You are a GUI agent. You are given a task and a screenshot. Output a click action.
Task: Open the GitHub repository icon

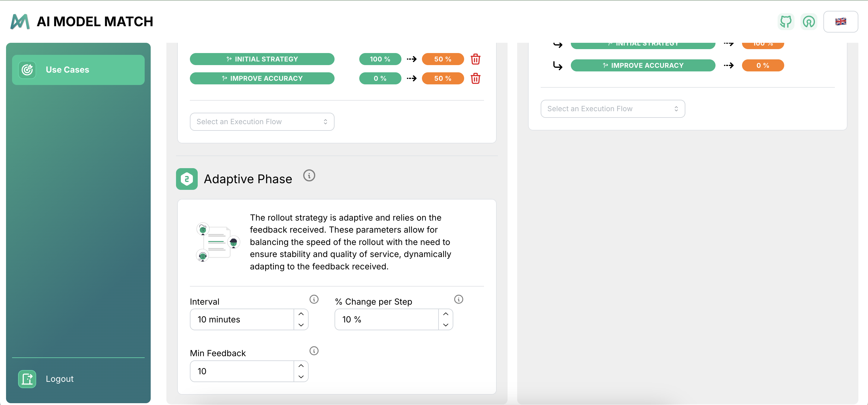(x=785, y=22)
